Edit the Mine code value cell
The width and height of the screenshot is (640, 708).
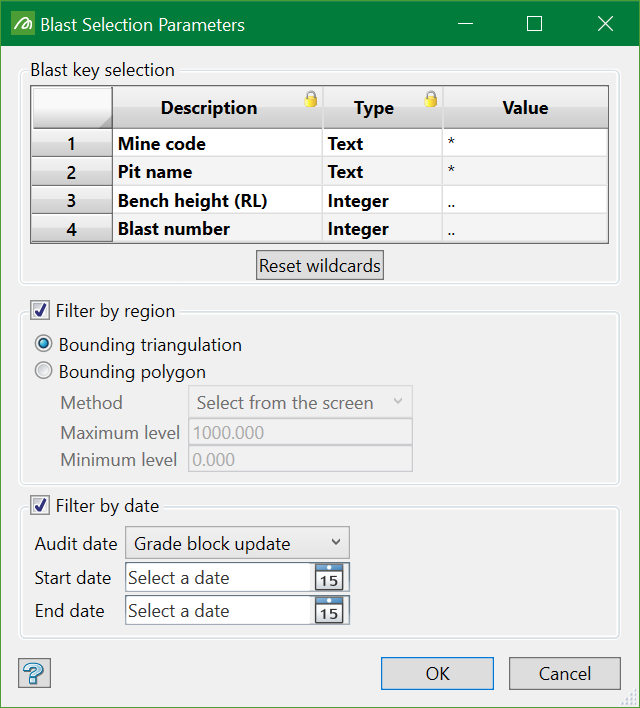tap(525, 143)
